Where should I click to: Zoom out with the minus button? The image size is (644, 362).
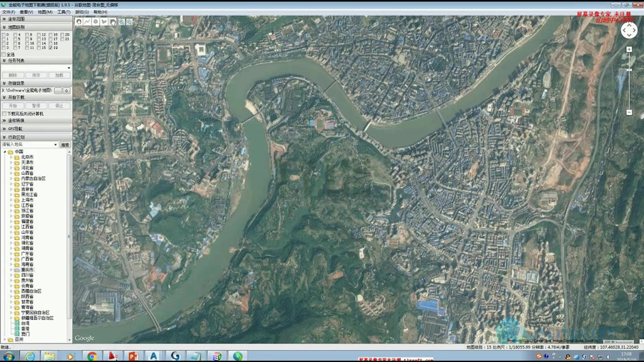[629, 112]
